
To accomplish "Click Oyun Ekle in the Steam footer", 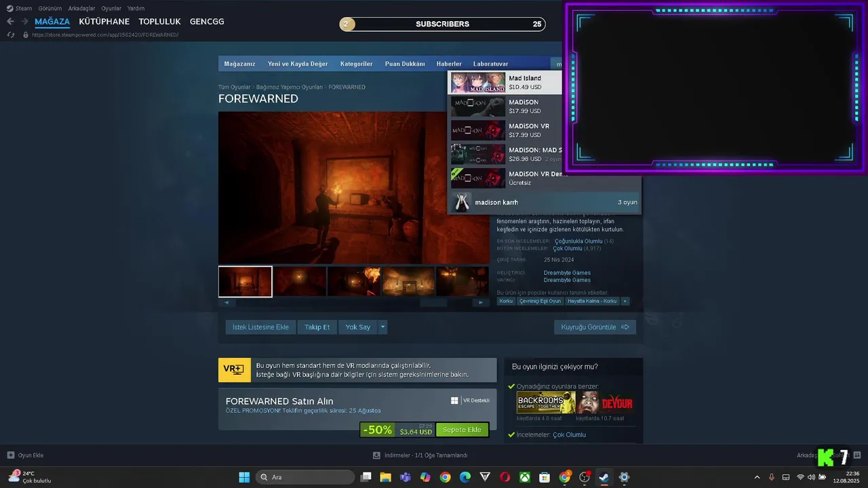I will 25,455.
